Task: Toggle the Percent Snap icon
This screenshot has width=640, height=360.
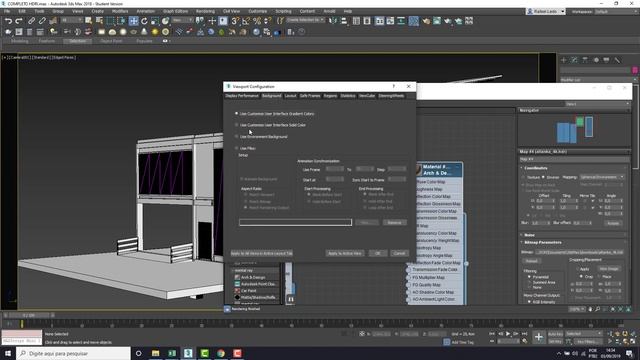Action: pos(257,21)
